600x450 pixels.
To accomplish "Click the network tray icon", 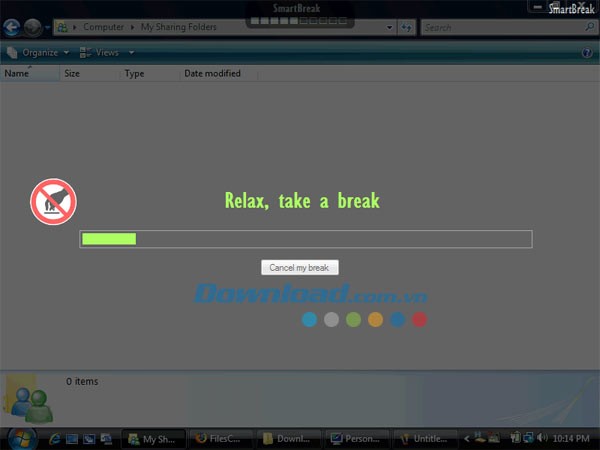I will pos(529,438).
